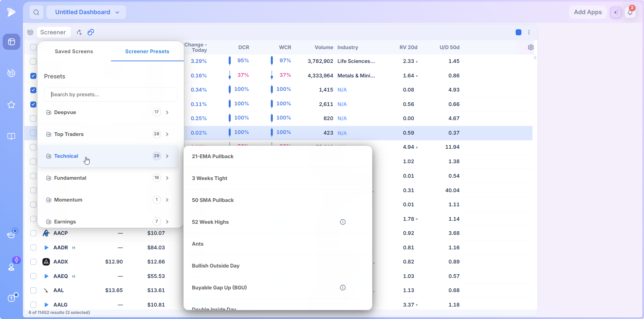Check the box on the 3.29% row
The width and height of the screenshot is (644, 319).
[x=33, y=61]
